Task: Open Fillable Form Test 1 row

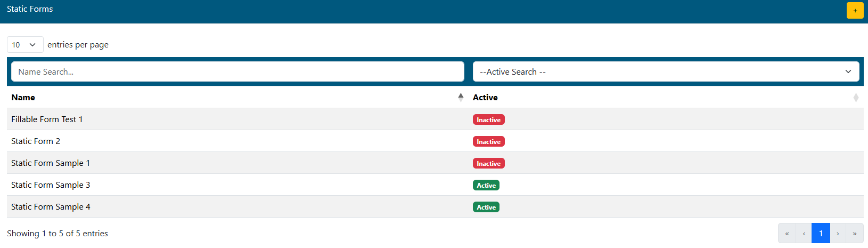Action: click(x=47, y=119)
